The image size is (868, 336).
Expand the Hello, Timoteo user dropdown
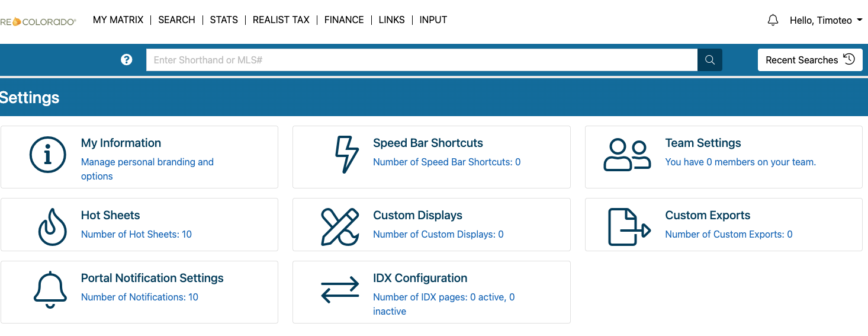point(825,20)
